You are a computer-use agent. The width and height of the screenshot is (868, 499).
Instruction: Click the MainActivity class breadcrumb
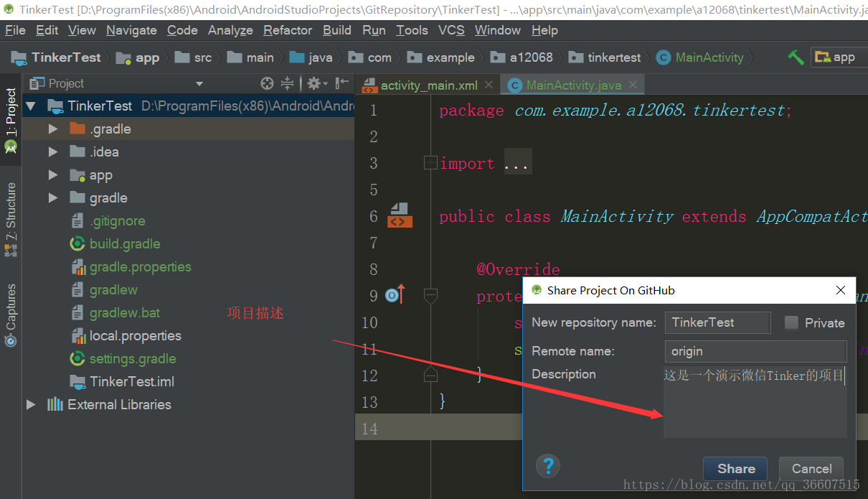pyautogui.click(x=701, y=57)
